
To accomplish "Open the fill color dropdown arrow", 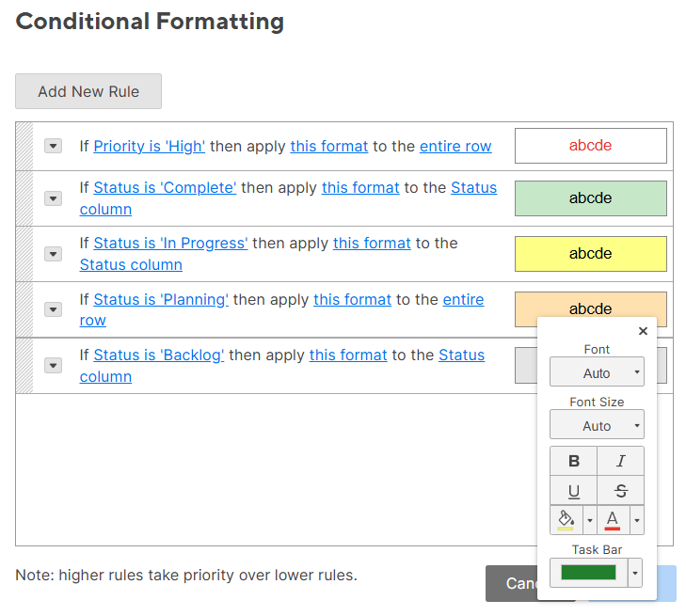I will point(590,519).
